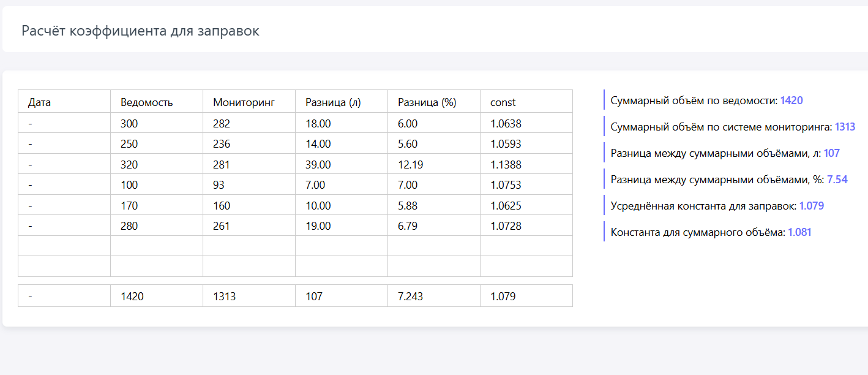The height and width of the screenshot is (375, 868).
Task: Select the percent cell with 12.19
Action: [x=433, y=164]
